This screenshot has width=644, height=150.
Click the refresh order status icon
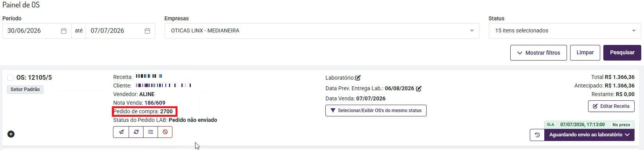[x=136, y=132]
